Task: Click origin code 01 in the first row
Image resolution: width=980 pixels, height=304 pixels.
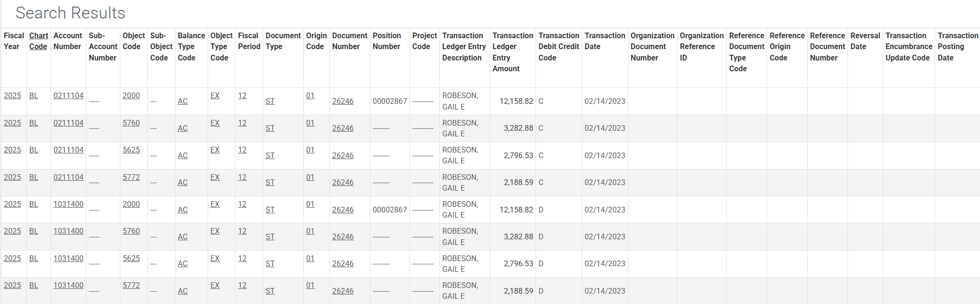Action: [310, 95]
